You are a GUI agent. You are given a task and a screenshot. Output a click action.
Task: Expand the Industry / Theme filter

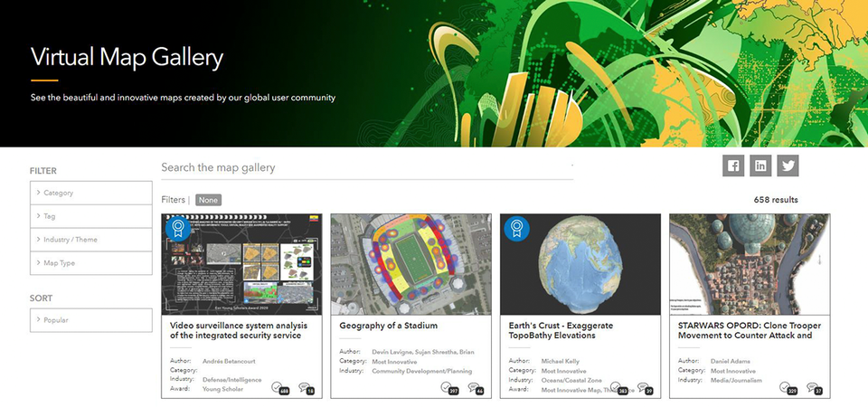[x=90, y=239]
